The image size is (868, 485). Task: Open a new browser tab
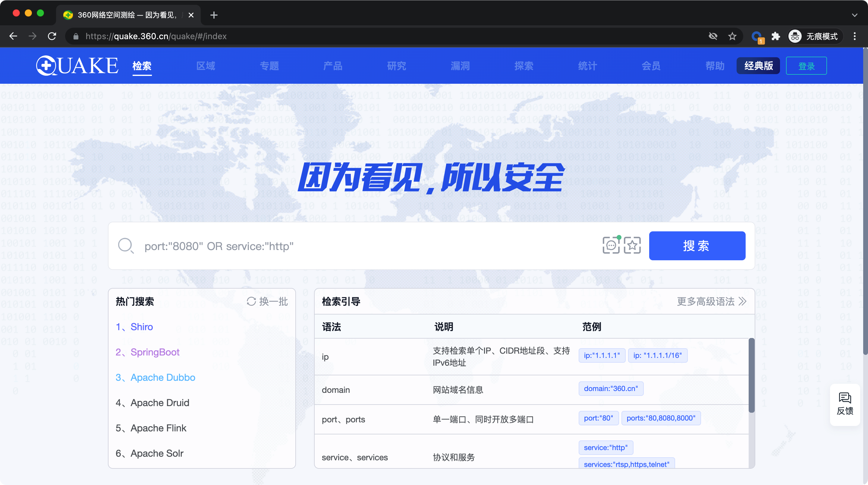pos(214,15)
